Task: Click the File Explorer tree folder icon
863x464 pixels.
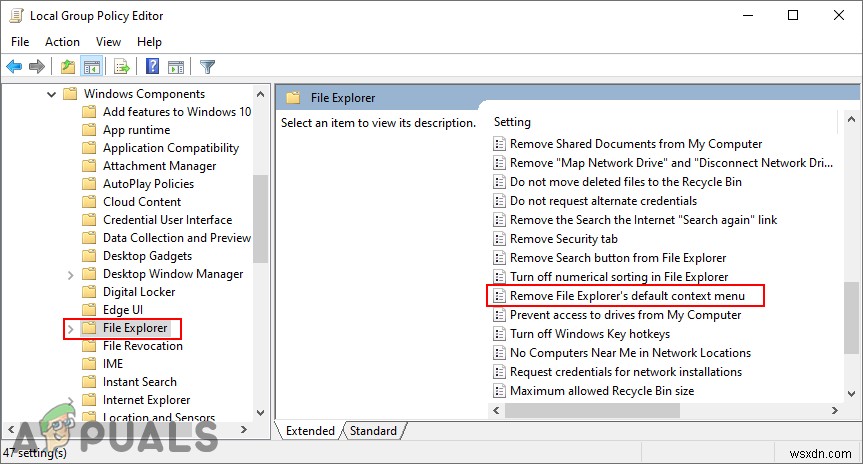Action: click(x=89, y=328)
